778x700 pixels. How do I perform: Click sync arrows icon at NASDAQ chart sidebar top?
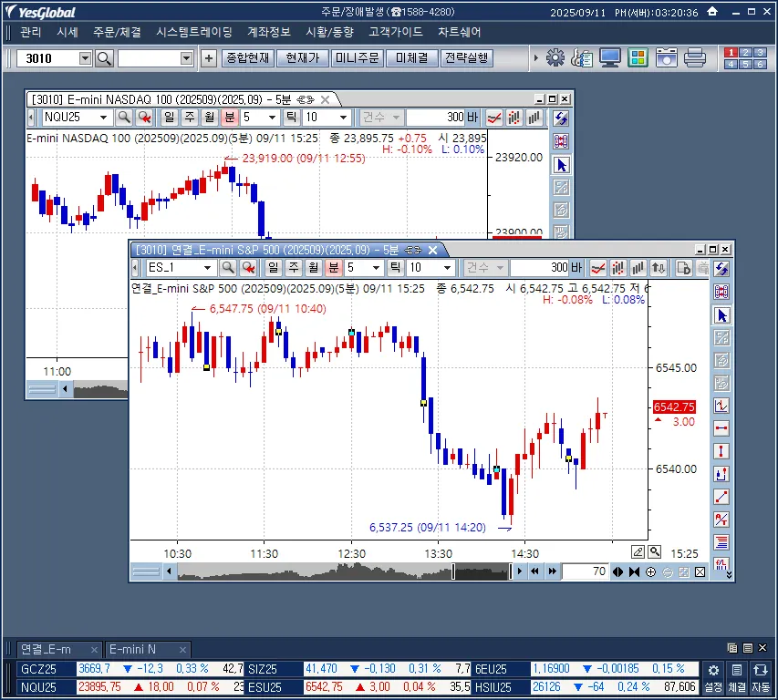coord(561,118)
